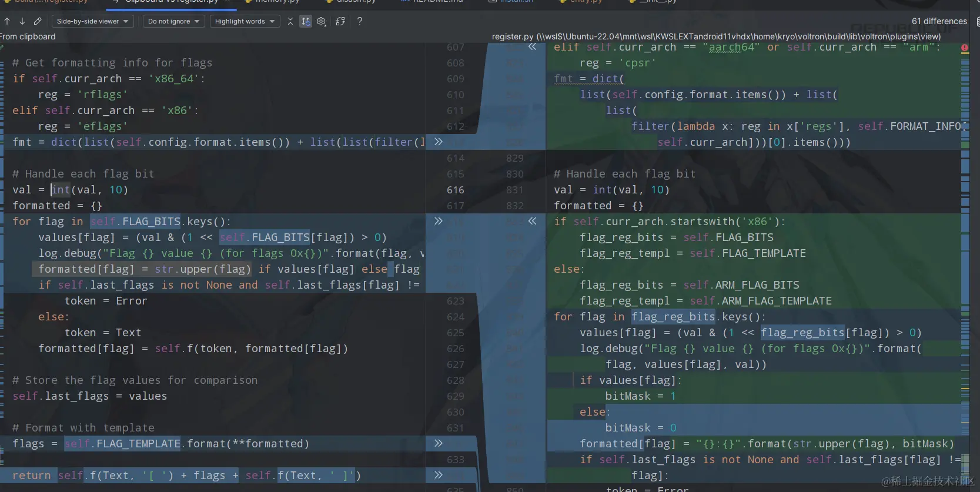This screenshot has height=492, width=980.
Task: Click 'formatted = {}' in right pane
Action: pos(599,206)
